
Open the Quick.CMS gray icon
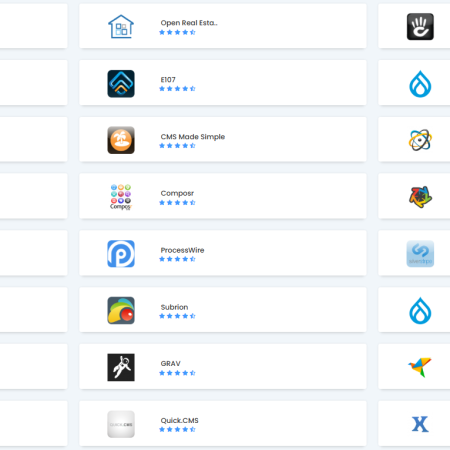(x=121, y=424)
